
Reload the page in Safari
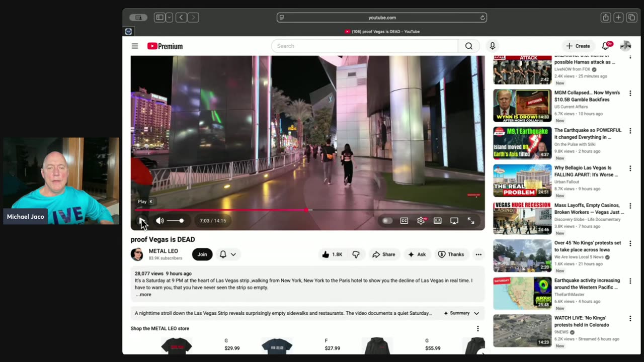(482, 18)
